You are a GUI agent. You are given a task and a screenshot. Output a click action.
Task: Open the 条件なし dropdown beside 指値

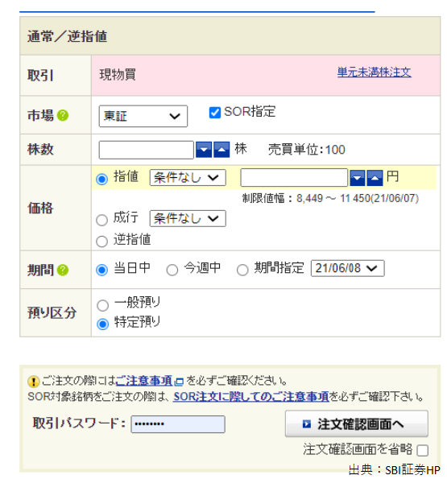(x=188, y=178)
